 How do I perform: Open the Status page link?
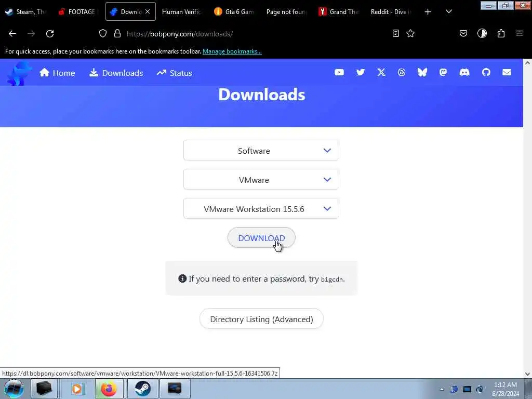click(x=175, y=73)
